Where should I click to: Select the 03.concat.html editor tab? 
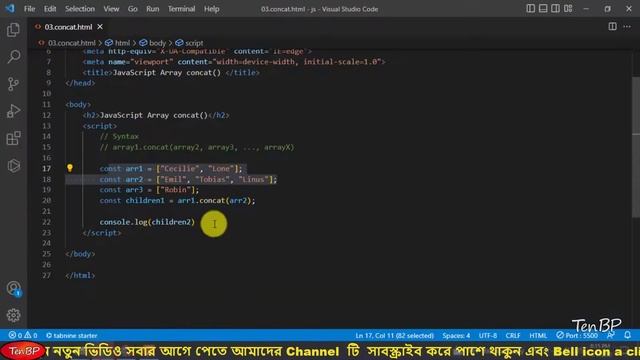tap(69, 27)
